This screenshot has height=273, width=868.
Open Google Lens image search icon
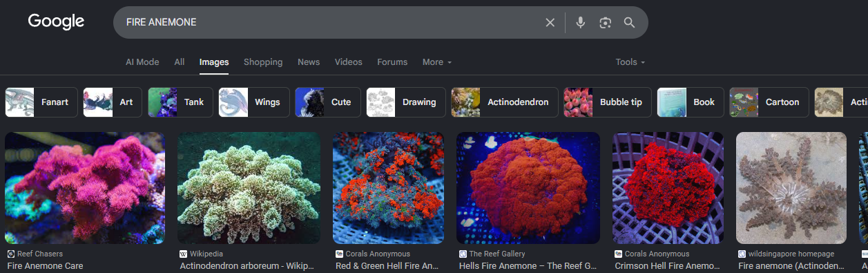click(606, 23)
